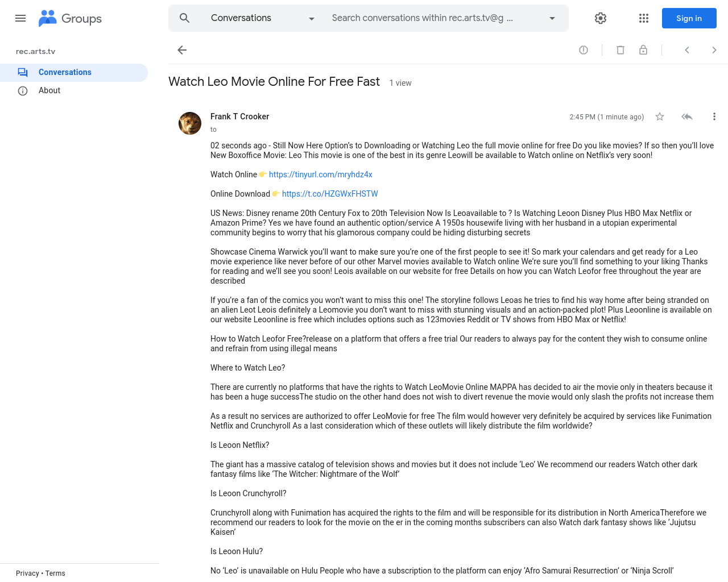Lock the conversation with the padlock icon
This screenshot has width=728, height=582.
coord(643,50)
